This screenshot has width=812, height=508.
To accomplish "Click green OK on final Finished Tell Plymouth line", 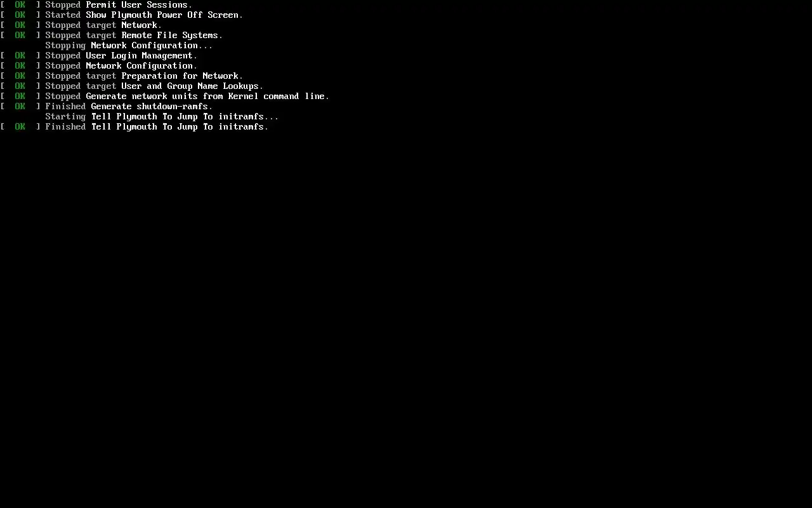I will (x=20, y=126).
